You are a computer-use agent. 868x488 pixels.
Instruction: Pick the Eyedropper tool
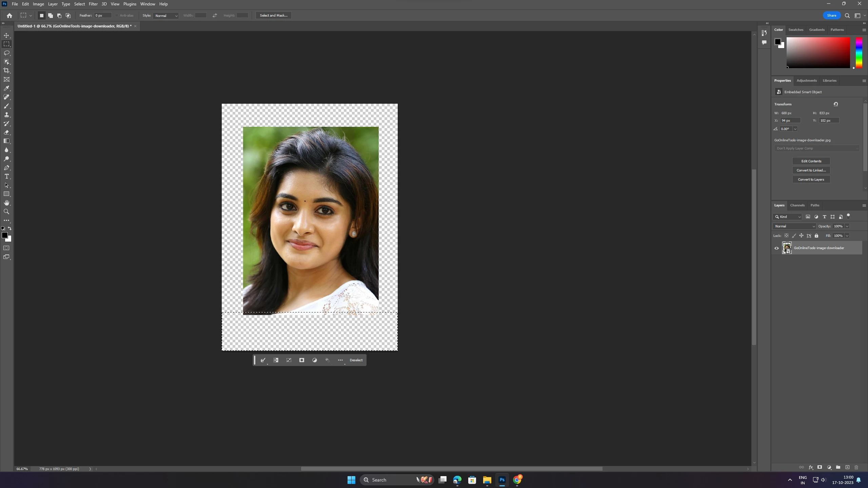point(6,88)
